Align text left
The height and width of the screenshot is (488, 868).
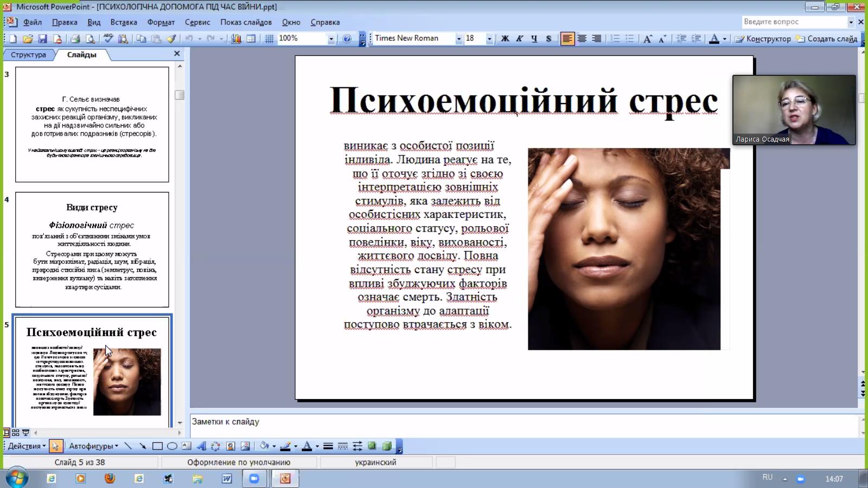pos(567,38)
